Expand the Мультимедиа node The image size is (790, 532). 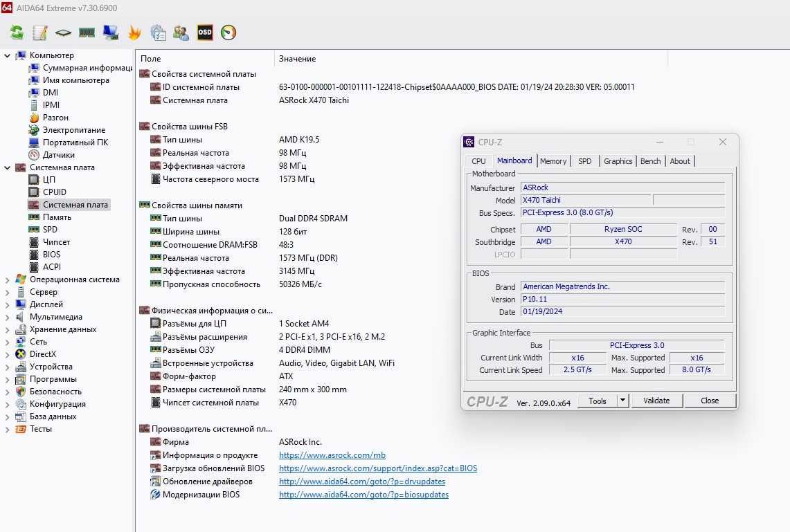tap(7, 317)
